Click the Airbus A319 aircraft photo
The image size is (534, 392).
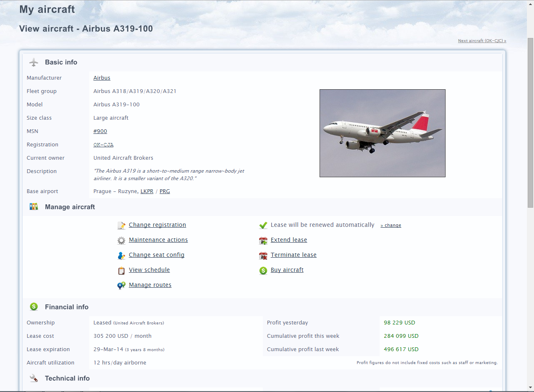pos(383,133)
